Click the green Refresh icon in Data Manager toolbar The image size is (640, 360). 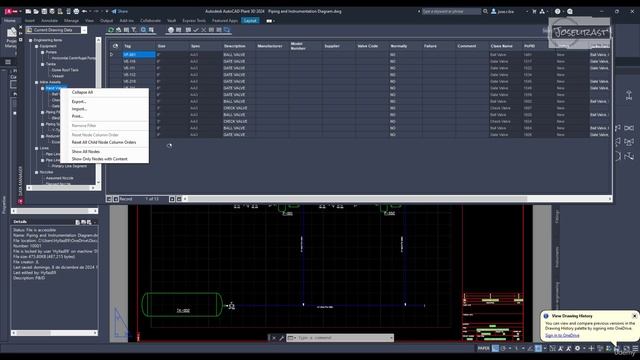111,30
